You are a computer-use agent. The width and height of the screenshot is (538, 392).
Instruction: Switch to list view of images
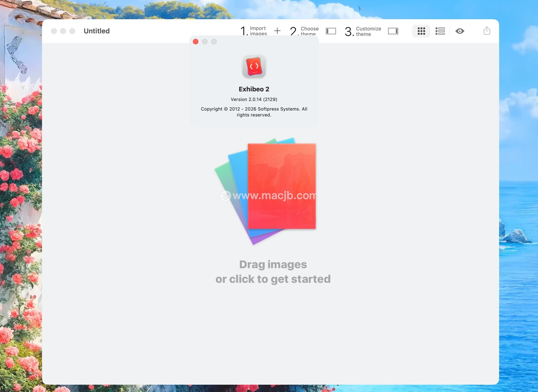440,31
